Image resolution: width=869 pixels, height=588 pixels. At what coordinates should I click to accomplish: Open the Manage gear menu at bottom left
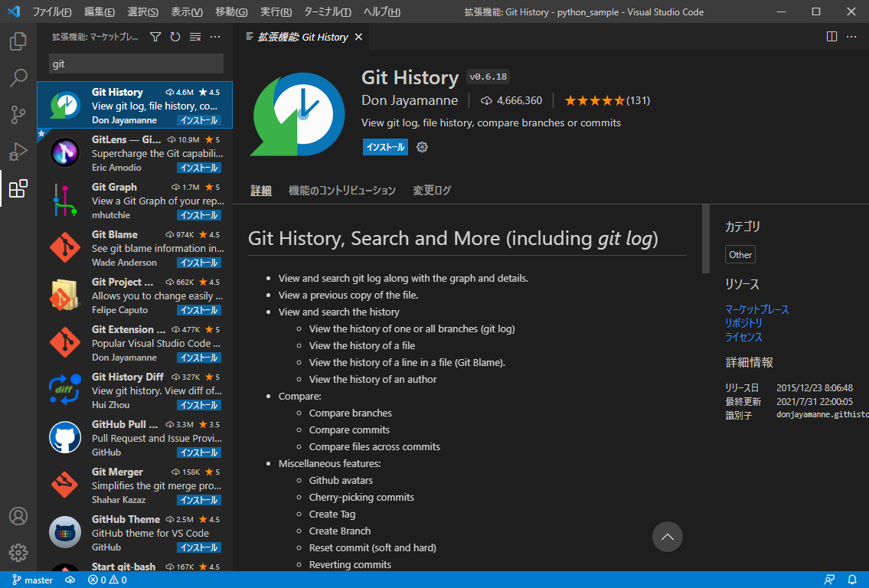tap(18, 552)
